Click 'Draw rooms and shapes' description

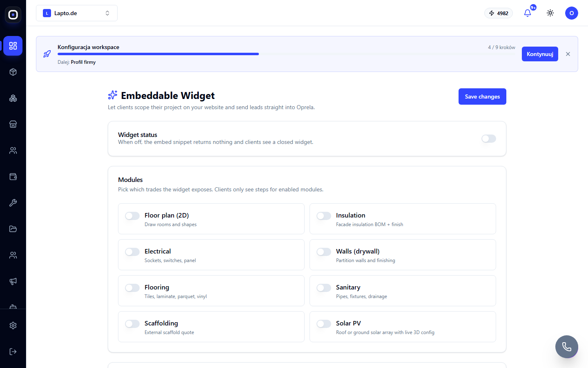(170, 224)
